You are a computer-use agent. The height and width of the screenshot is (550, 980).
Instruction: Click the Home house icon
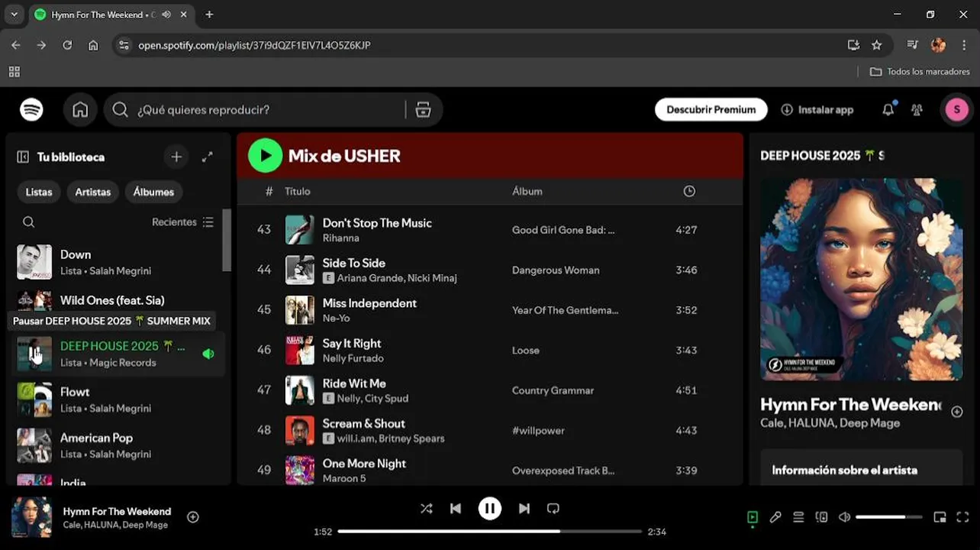tap(80, 110)
